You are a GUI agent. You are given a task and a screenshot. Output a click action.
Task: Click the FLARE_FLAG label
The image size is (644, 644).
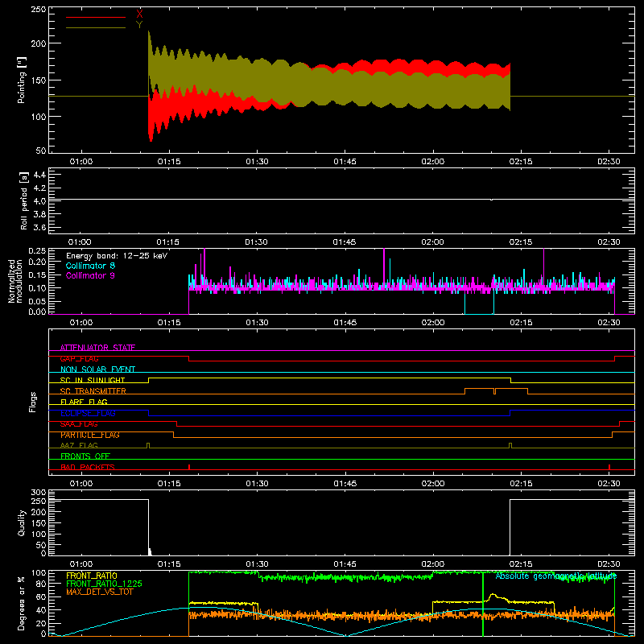coord(84,402)
